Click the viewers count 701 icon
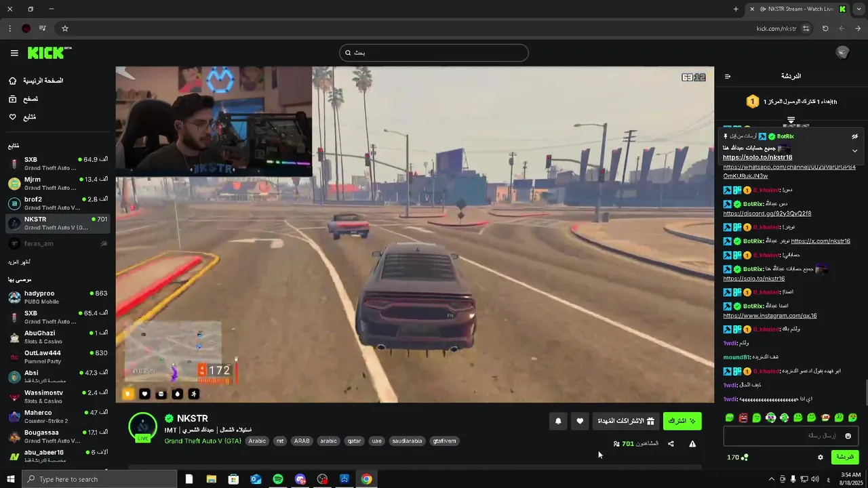868x488 pixels. 616,444
